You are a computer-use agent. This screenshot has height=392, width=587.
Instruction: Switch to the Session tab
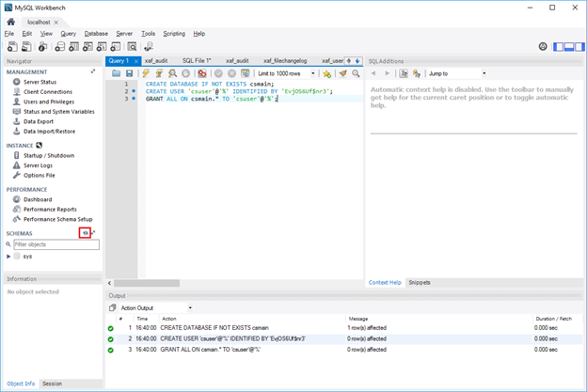click(x=52, y=384)
